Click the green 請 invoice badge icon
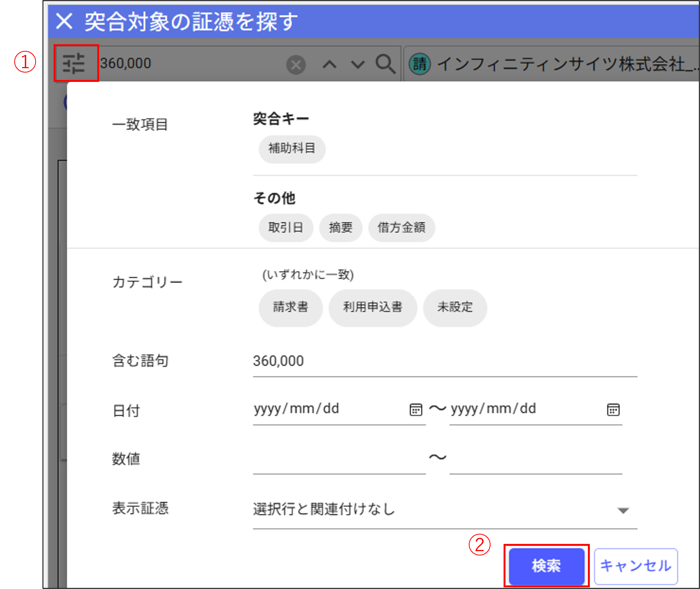The width and height of the screenshot is (700, 589). coord(420,64)
